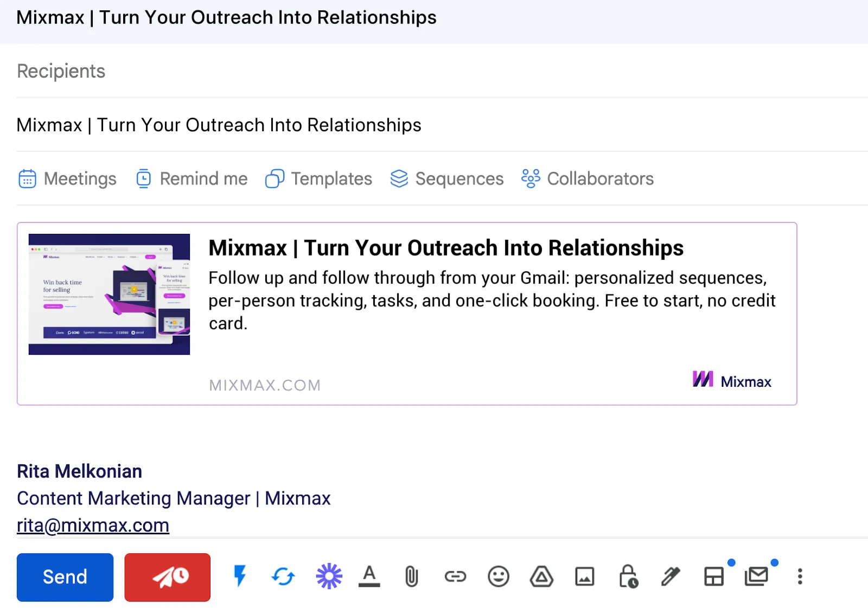Viewport: 868px width, 613px height.
Task: Toggle confidential mode lock-clock icon
Action: [628, 576]
